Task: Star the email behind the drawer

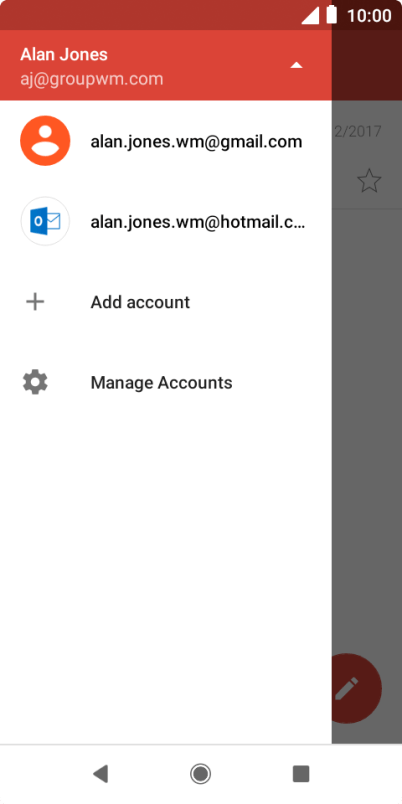Action: [x=369, y=181]
